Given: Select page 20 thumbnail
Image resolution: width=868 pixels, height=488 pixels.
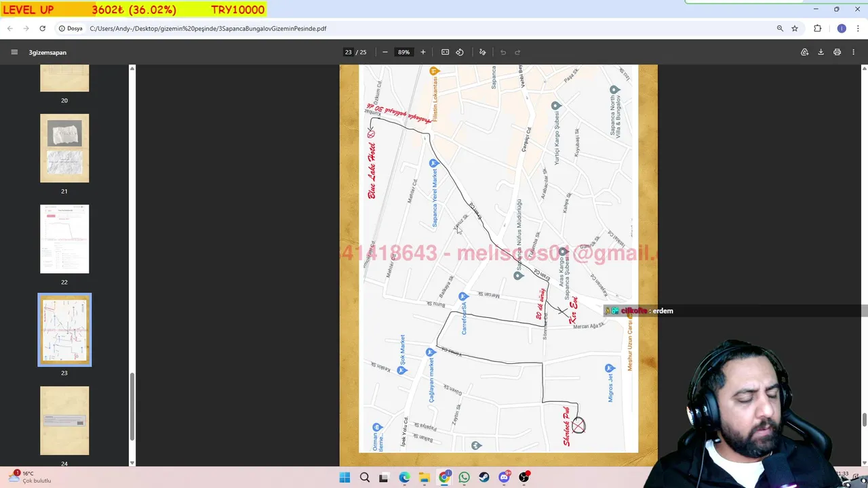Looking at the screenshot, I should [64, 78].
